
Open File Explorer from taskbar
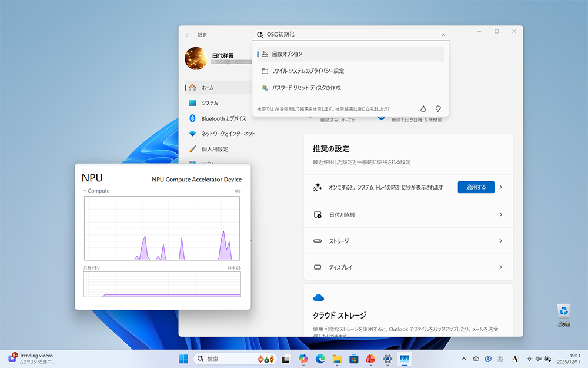(337, 359)
